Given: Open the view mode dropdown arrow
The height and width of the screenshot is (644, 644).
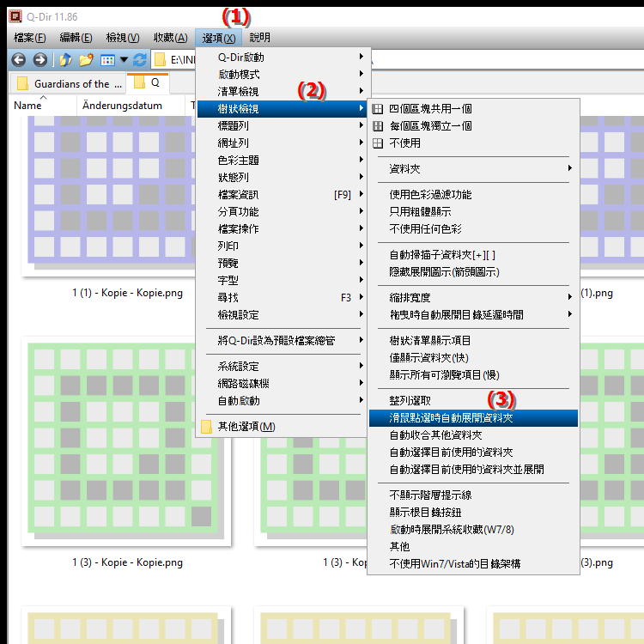Looking at the screenshot, I should (124, 60).
